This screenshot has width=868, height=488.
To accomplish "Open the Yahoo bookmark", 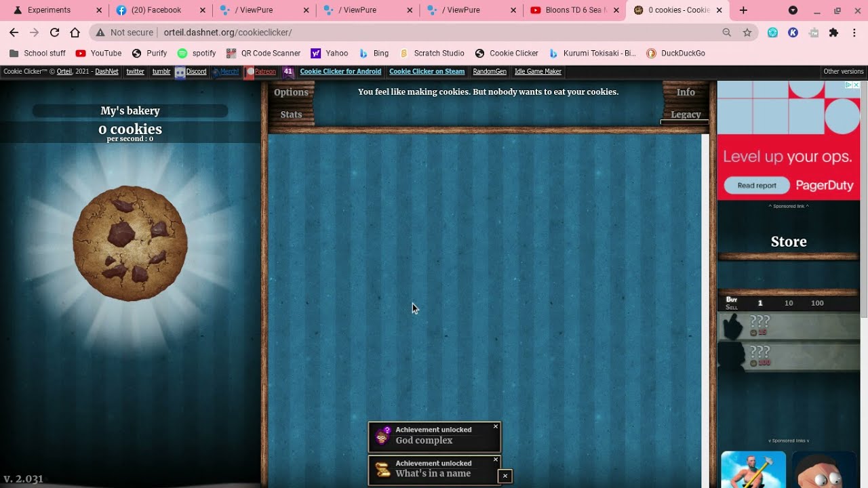I will coord(330,53).
